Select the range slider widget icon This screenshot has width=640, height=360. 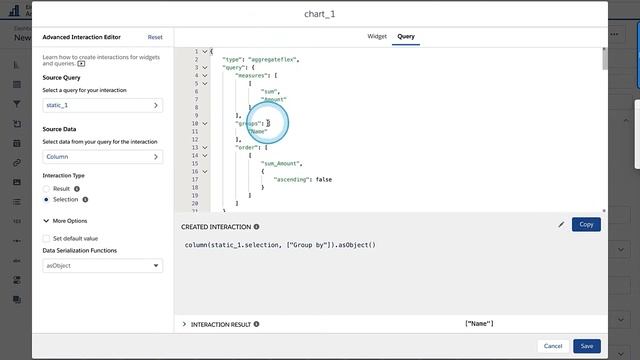click(x=17, y=241)
